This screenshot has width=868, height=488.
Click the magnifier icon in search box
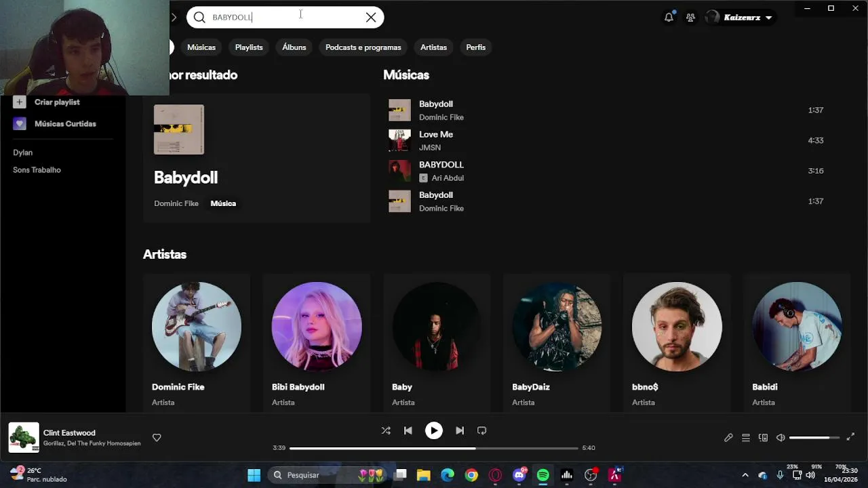pos(199,18)
